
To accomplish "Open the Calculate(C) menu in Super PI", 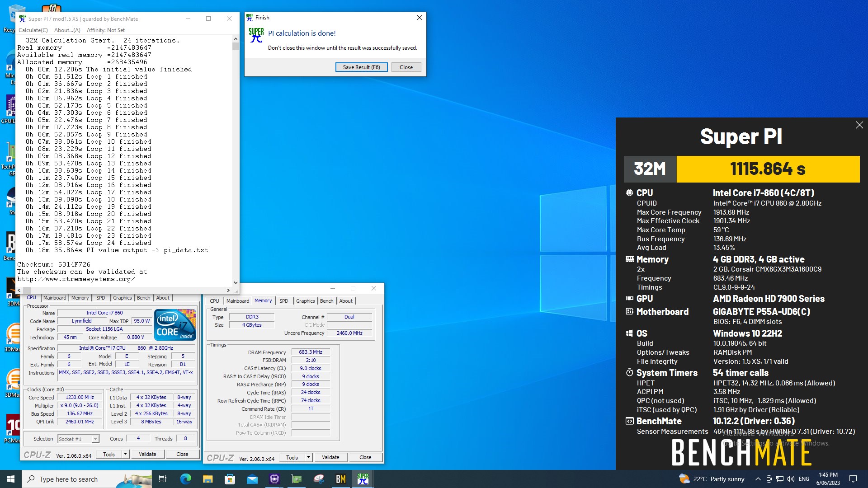I will click(33, 30).
